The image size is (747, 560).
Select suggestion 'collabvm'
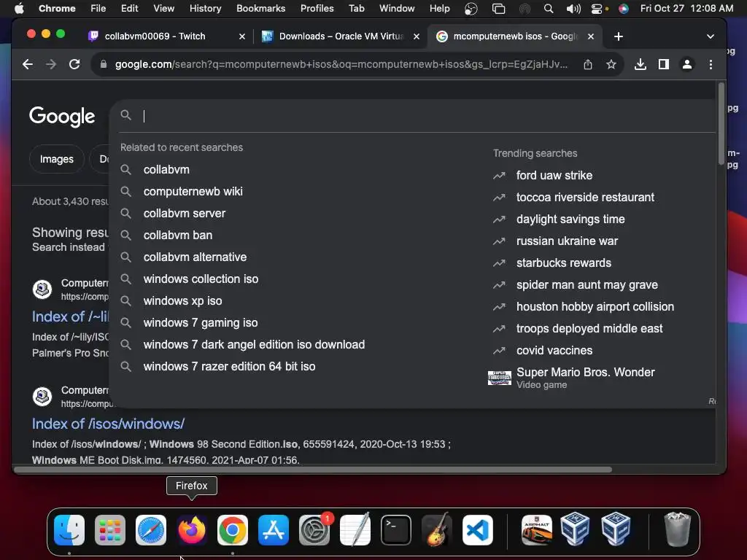[166, 169]
